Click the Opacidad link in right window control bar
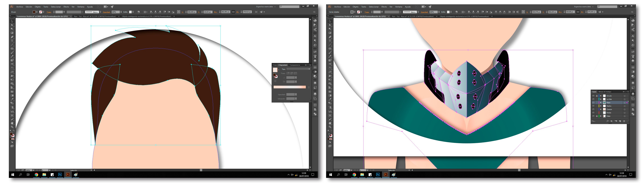644x188 pixels. click(425, 12)
